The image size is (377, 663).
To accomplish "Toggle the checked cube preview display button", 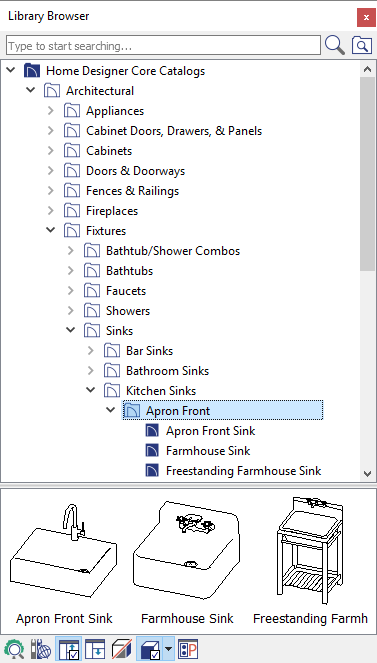I will 149,649.
